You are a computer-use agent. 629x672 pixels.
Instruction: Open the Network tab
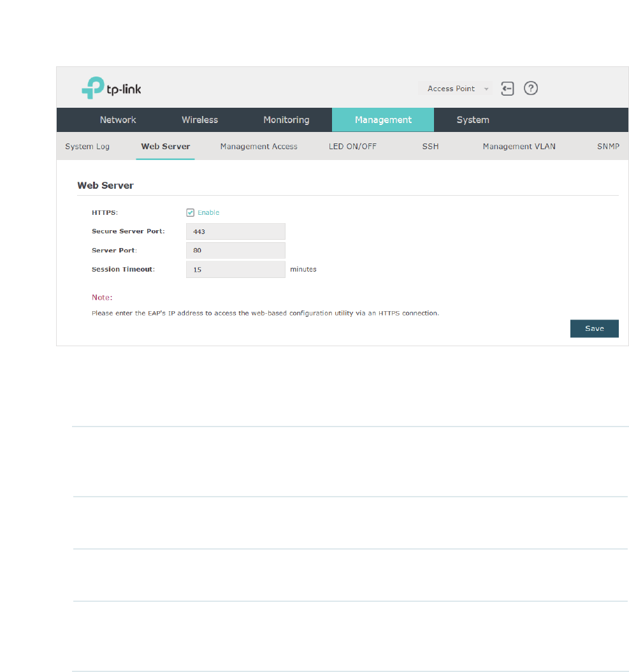tap(118, 120)
